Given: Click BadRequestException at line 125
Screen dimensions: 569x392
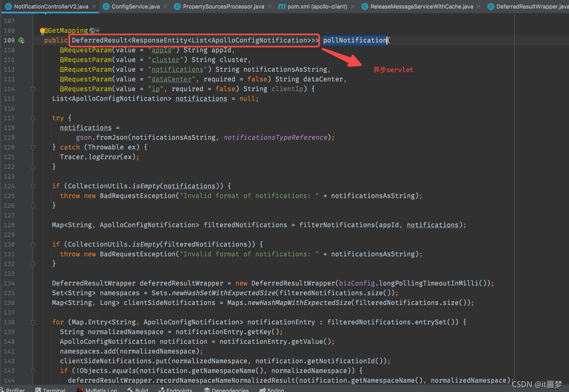Looking at the screenshot, I should [138, 196].
